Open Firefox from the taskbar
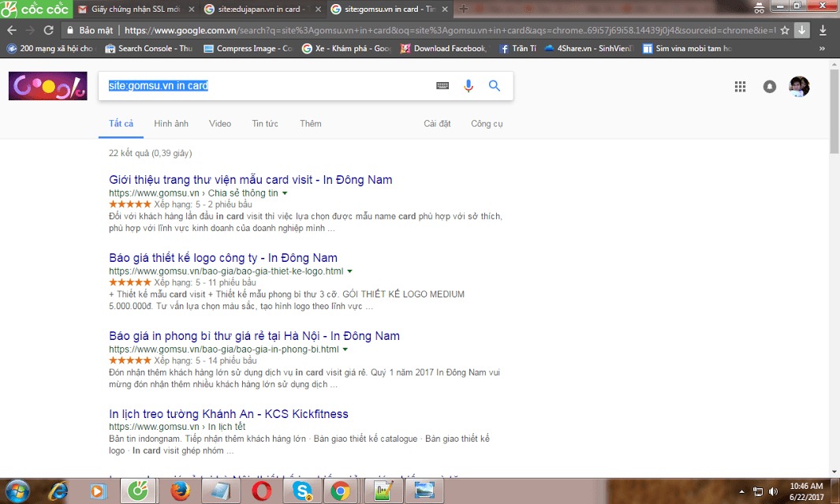840x504 pixels. 181,491
